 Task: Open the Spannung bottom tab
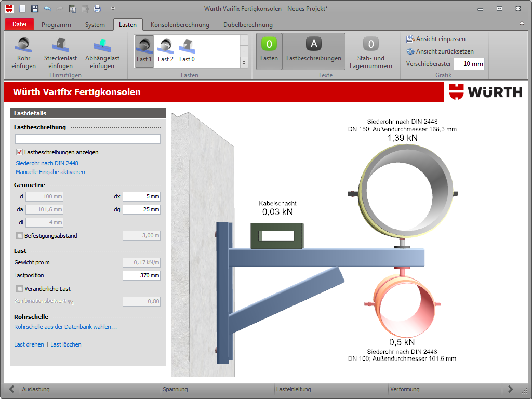tap(175, 389)
